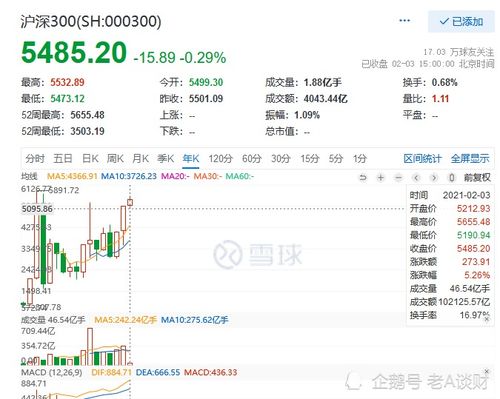Select the active 年K yearly tab
500x399 pixels.
coord(191,159)
